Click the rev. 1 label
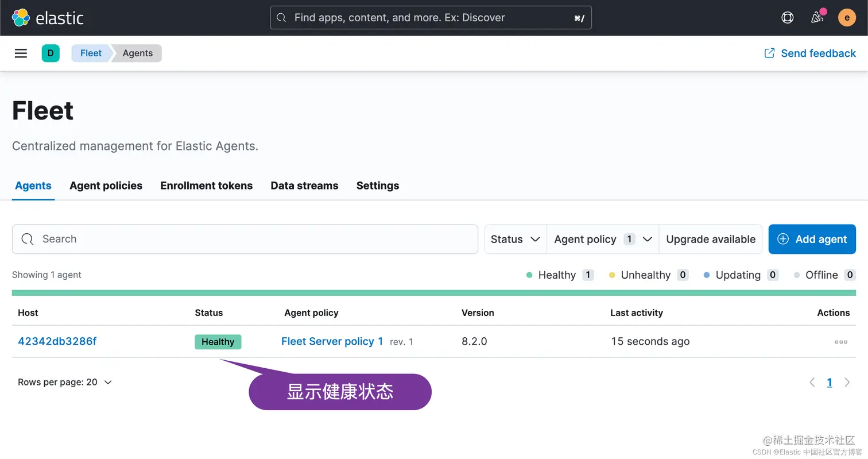 (x=401, y=342)
